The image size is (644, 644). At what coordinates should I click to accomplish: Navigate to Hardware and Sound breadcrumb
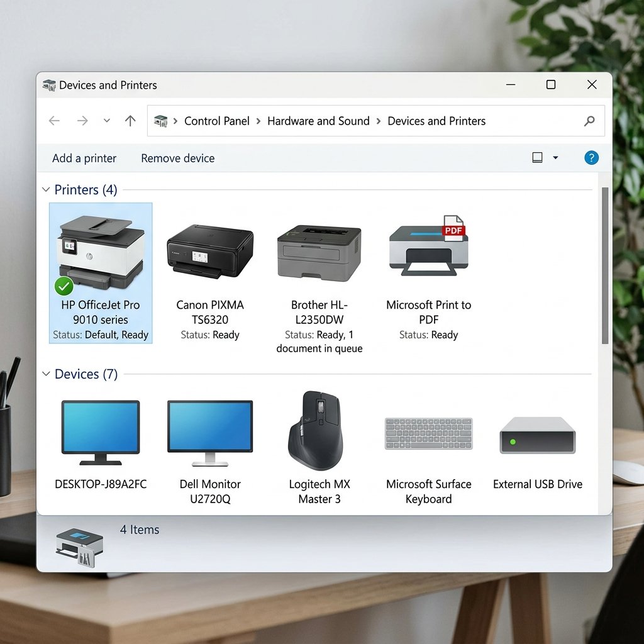[x=318, y=121]
